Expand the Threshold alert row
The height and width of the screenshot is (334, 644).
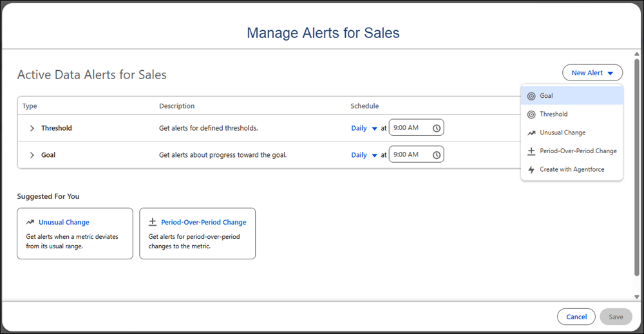[32, 129]
